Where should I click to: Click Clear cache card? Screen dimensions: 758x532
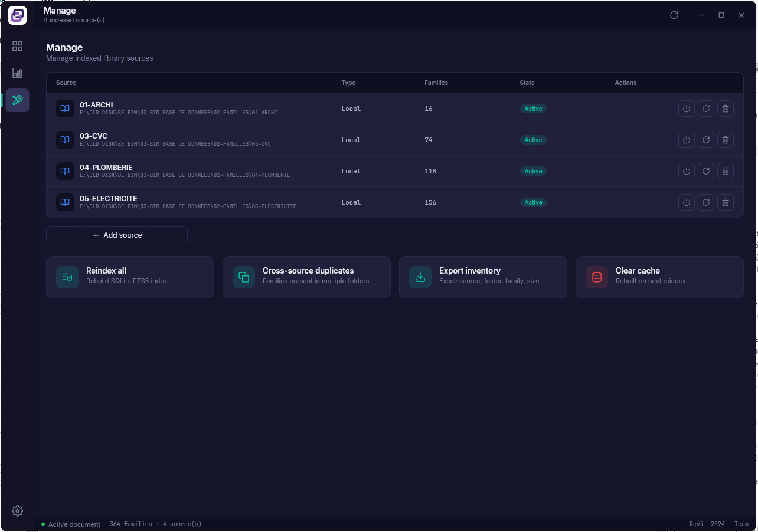click(659, 277)
